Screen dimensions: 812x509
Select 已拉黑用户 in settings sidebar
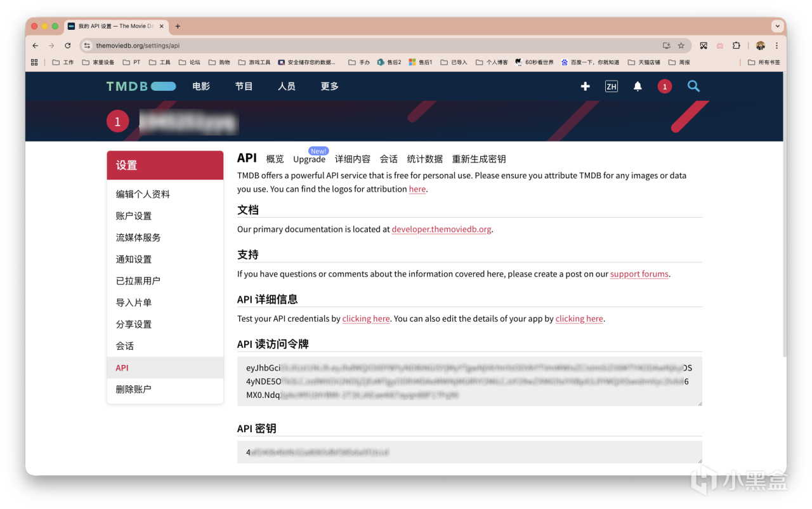pos(165,281)
